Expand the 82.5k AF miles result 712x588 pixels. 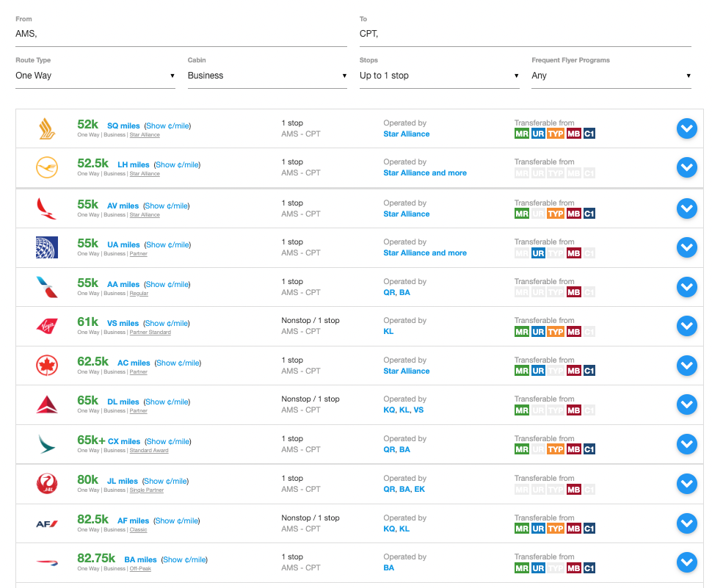point(686,523)
